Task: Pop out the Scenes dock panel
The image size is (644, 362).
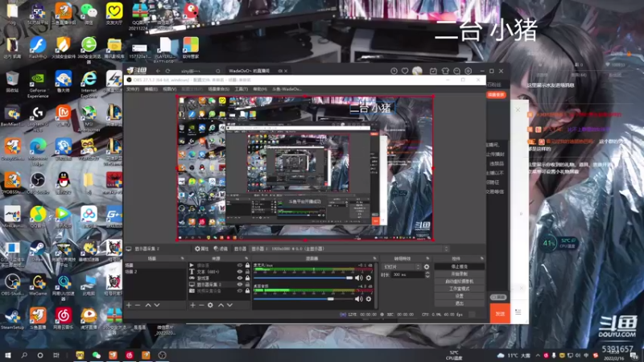Action: [183, 258]
